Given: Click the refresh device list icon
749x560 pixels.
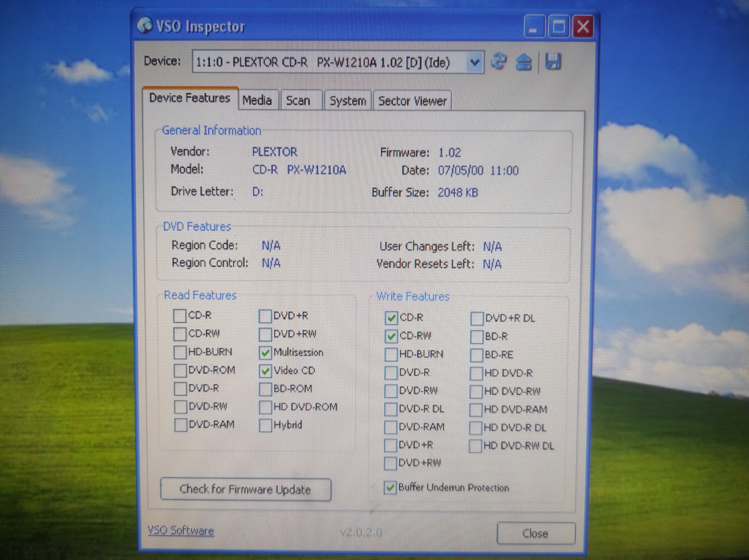Looking at the screenshot, I should click(499, 62).
